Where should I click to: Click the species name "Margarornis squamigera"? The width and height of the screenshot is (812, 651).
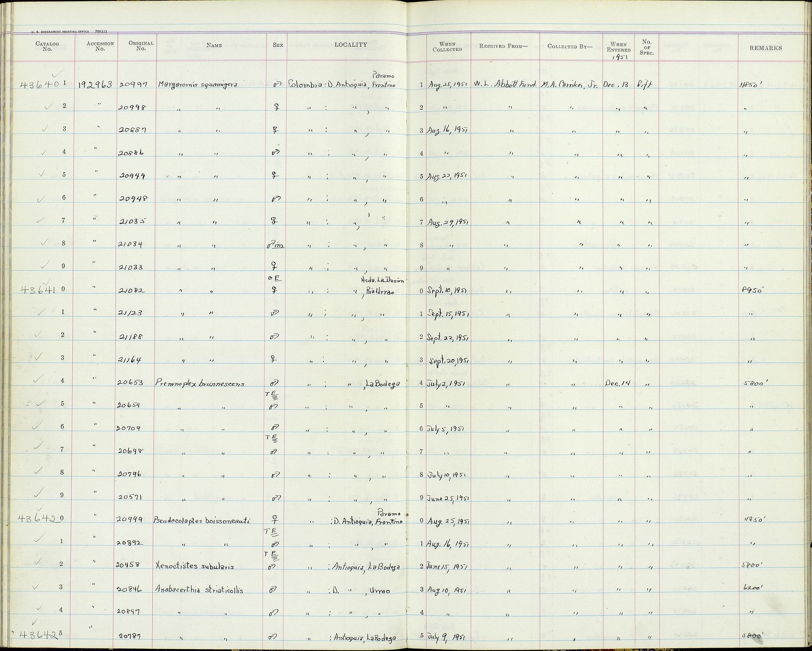click(x=198, y=85)
